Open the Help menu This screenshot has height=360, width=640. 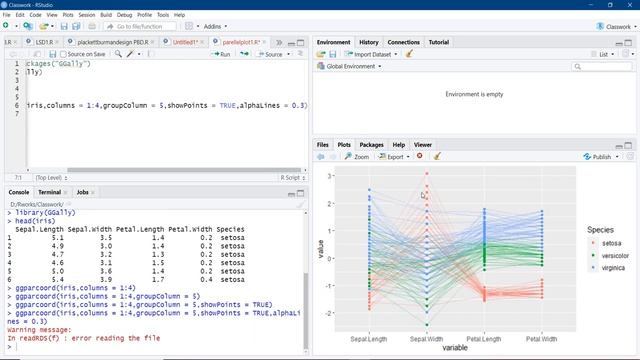[x=180, y=15]
